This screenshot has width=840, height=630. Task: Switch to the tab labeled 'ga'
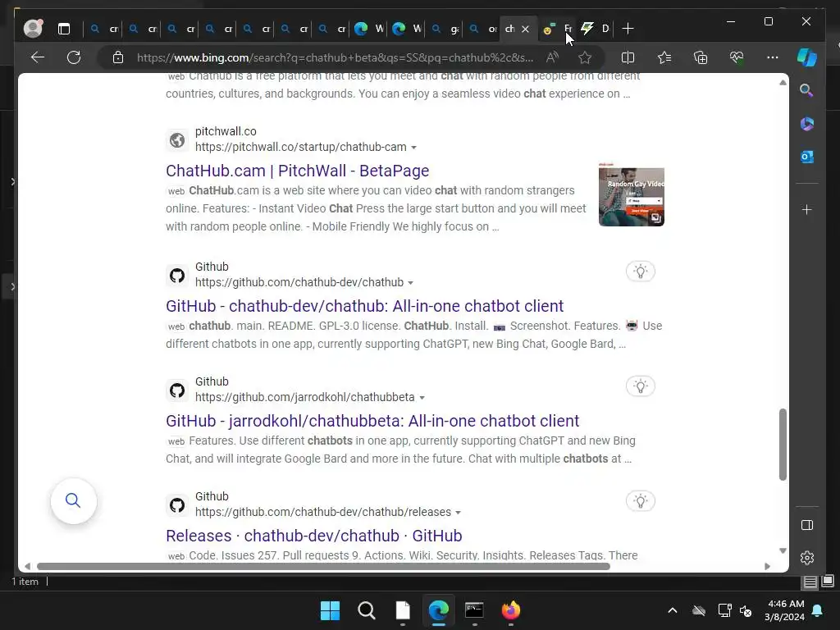tap(445, 29)
